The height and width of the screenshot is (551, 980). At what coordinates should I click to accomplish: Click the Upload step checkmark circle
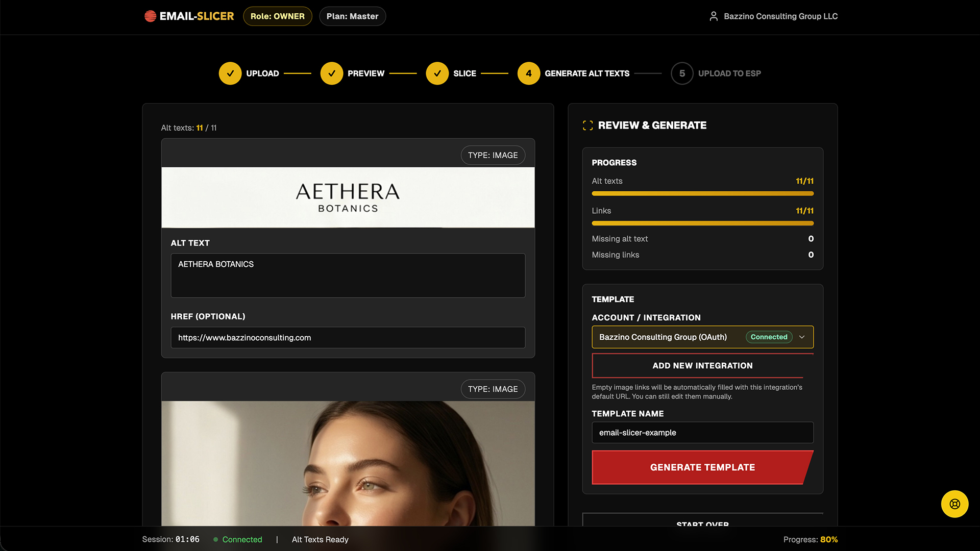point(230,73)
